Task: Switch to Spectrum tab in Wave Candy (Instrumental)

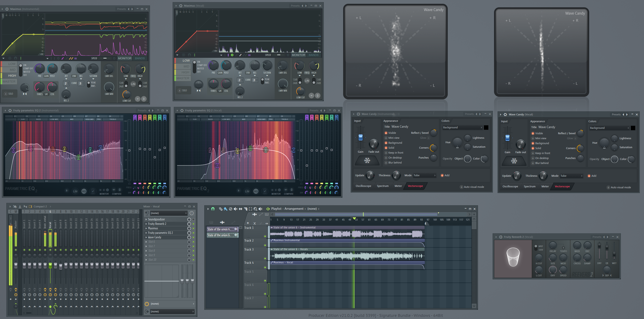Action: point(383,186)
